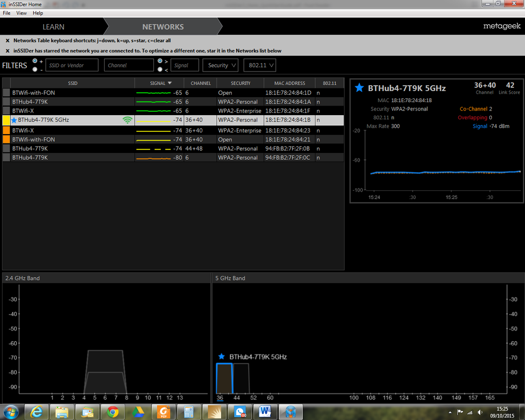
Task: Toggle the yellow color box of BTHub4-7T9K 5GHz row
Action: [x=6, y=120]
